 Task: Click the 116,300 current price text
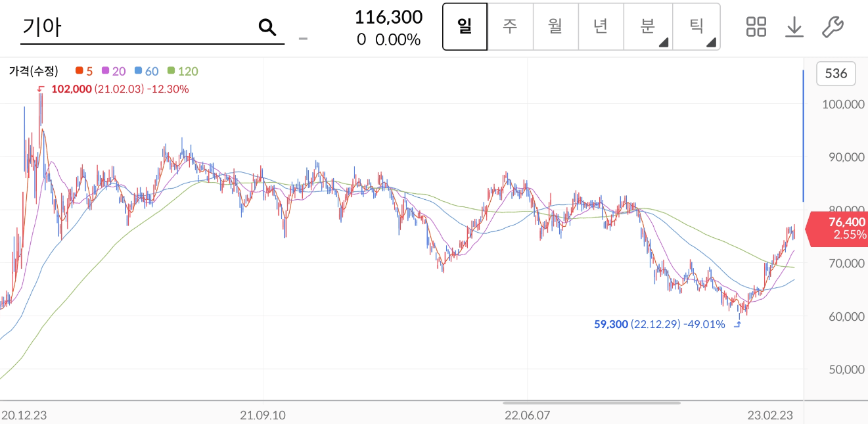pyautogui.click(x=388, y=16)
